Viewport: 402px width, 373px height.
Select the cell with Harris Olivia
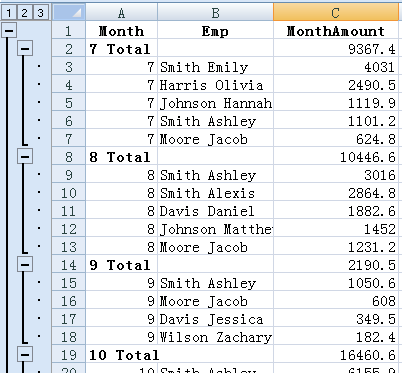[216, 85]
